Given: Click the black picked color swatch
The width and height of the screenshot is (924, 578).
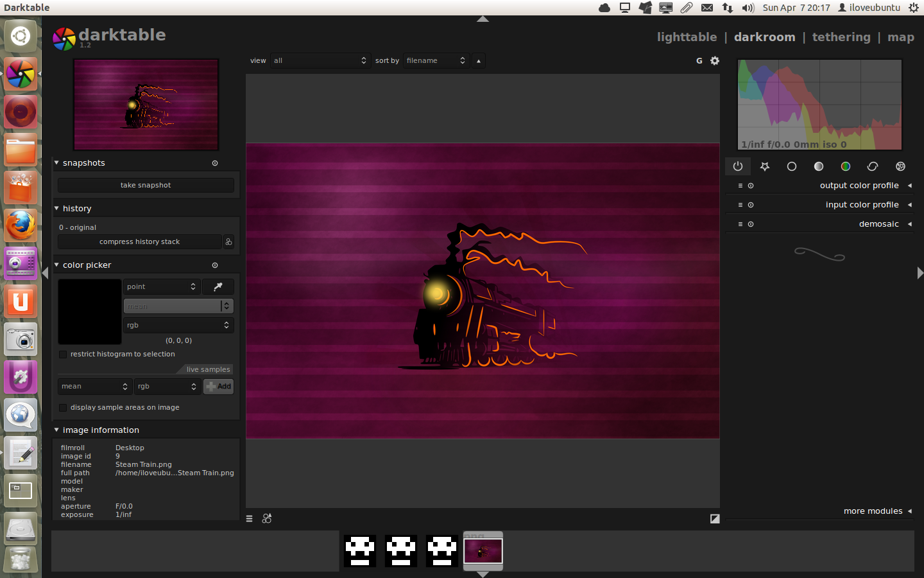Looking at the screenshot, I should tap(90, 311).
